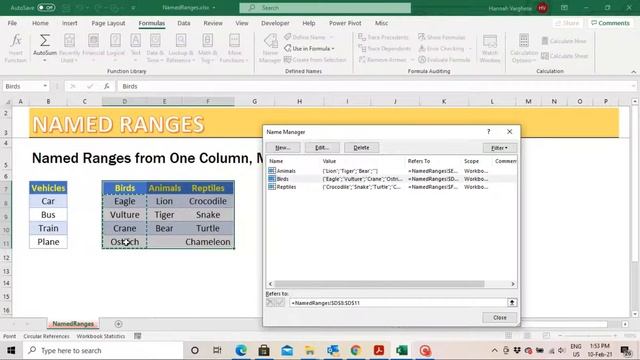
Task: Open the Logical functions icon
Action: pyautogui.click(x=115, y=41)
